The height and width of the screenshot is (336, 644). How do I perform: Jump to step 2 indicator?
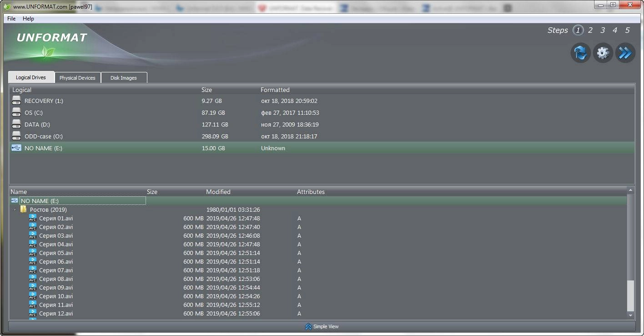point(590,31)
